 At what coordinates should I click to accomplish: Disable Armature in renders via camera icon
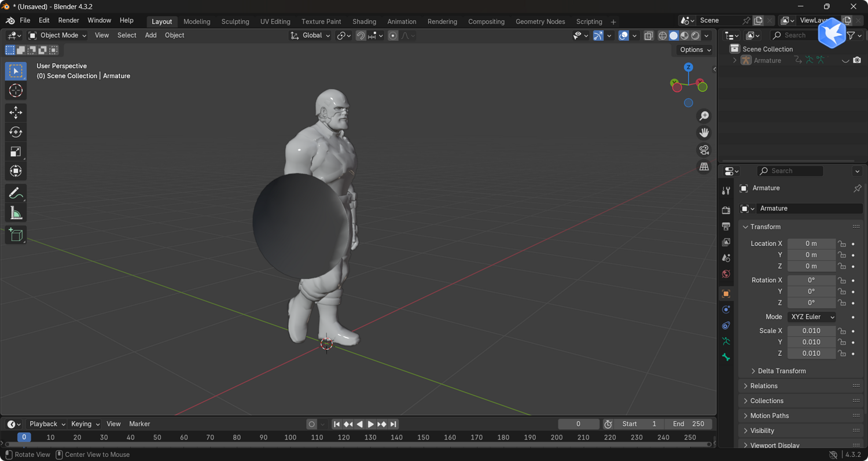[857, 60]
